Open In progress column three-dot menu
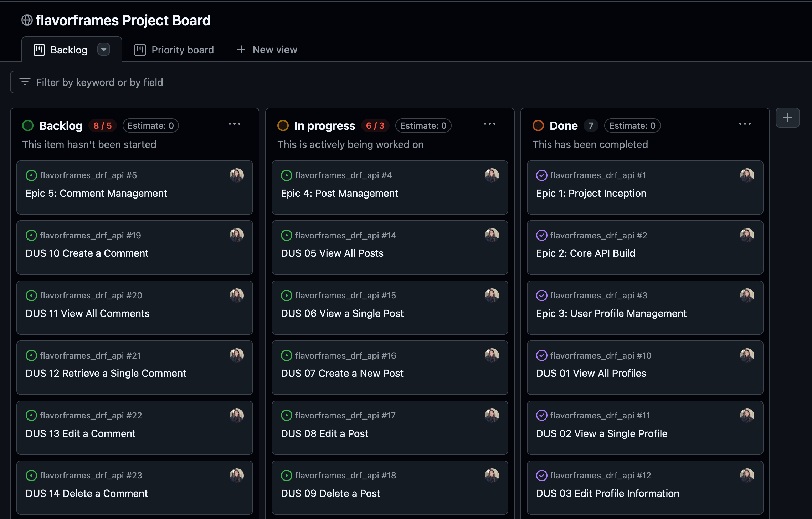The image size is (812, 519). coord(490,124)
